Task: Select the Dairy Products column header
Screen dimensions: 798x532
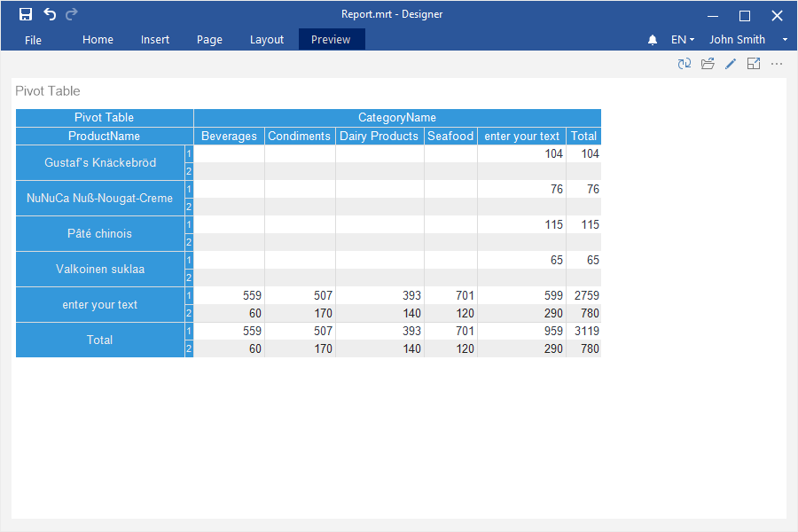Action: coord(379,136)
